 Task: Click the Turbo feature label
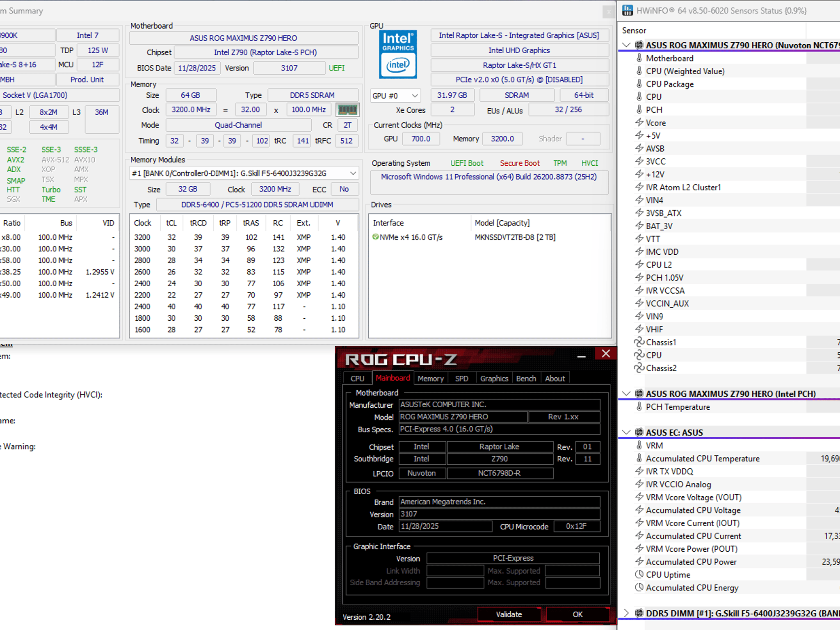pos(51,189)
